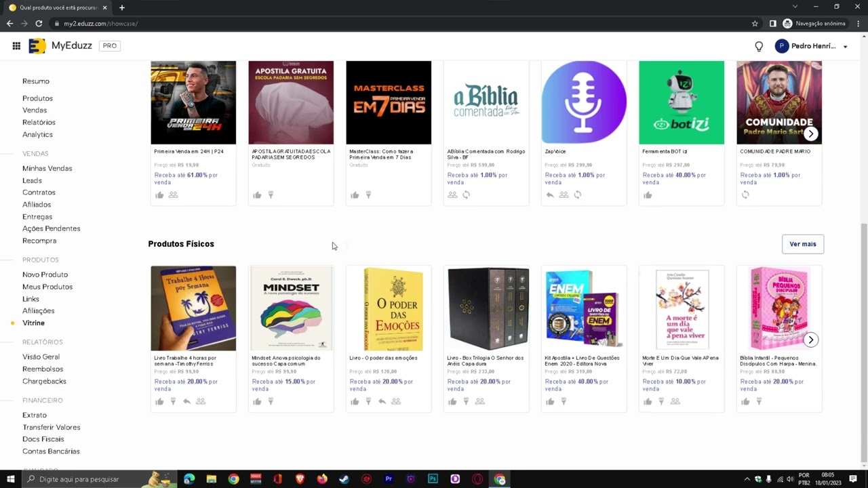The image size is (868, 488).
Task: Open the Primeira Venda em 24H product thumbnail
Action: 193,102
